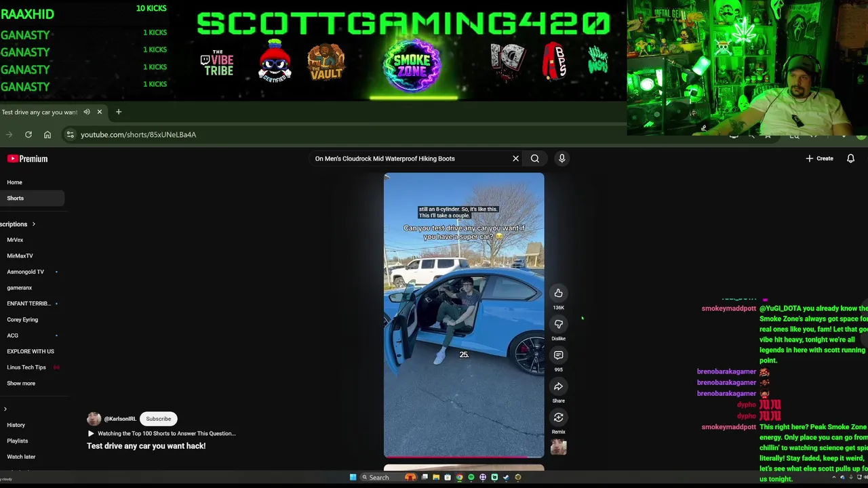Open the Windows Start menu
868x488 pixels.
[353, 477]
